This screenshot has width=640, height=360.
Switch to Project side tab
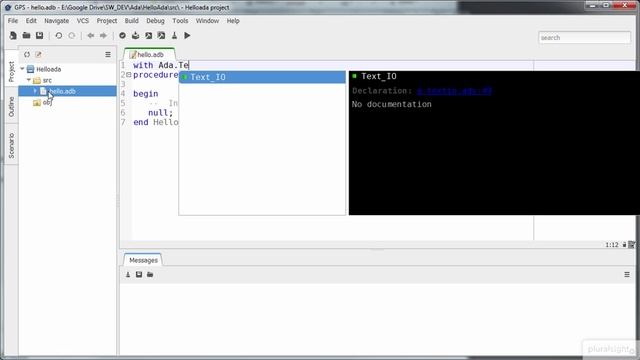pos(11,72)
